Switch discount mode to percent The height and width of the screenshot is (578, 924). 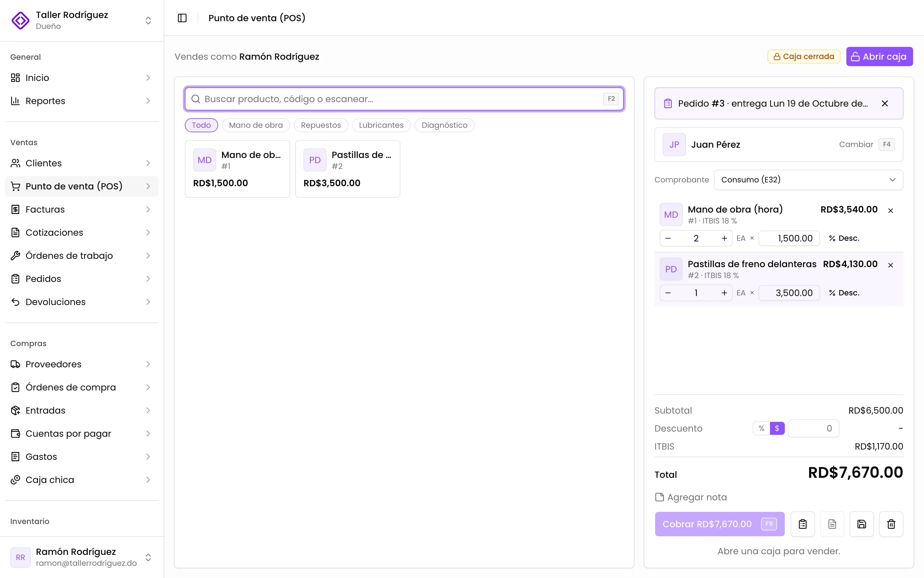point(761,429)
